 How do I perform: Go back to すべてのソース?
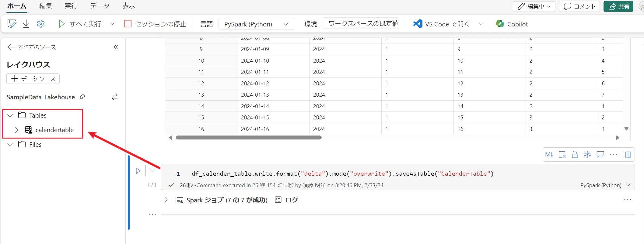32,47
